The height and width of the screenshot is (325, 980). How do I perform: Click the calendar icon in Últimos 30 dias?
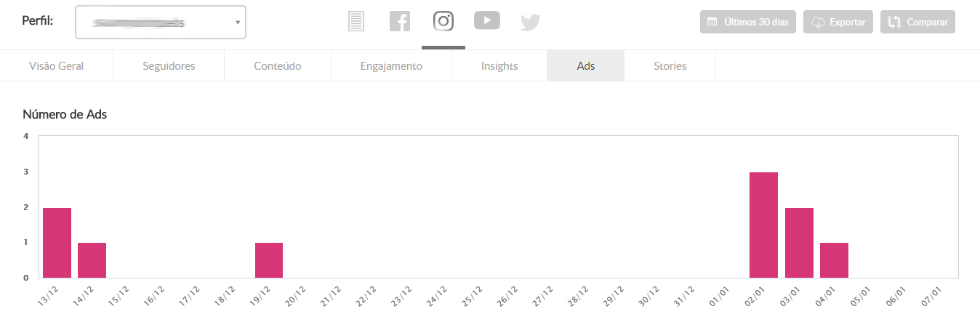click(712, 23)
